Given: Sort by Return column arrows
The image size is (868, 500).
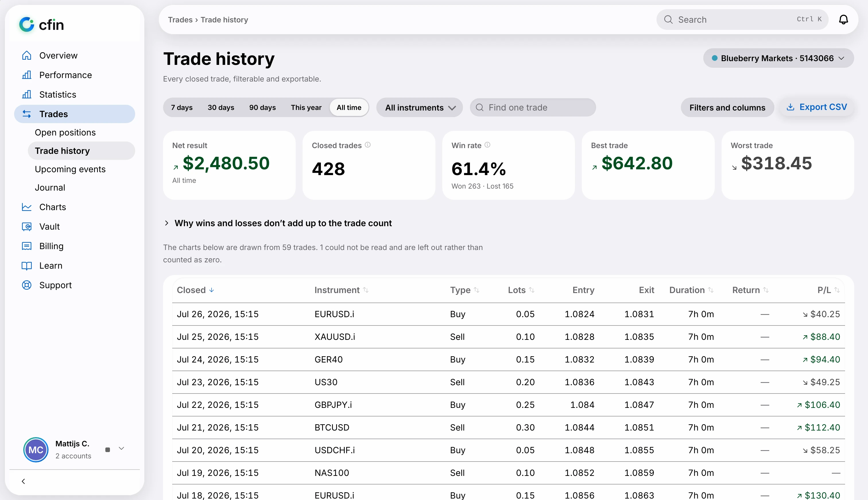Looking at the screenshot, I should coord(766,290).
